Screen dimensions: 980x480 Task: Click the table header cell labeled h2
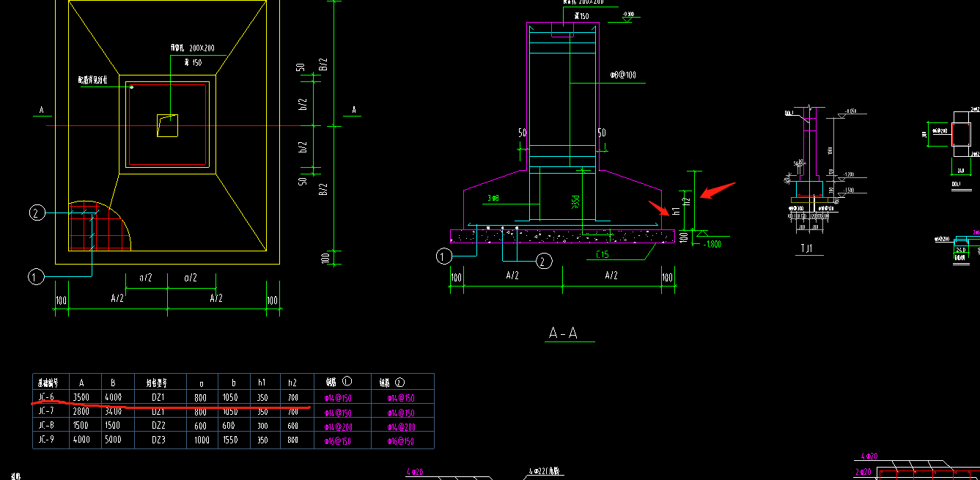coord(293,382)
